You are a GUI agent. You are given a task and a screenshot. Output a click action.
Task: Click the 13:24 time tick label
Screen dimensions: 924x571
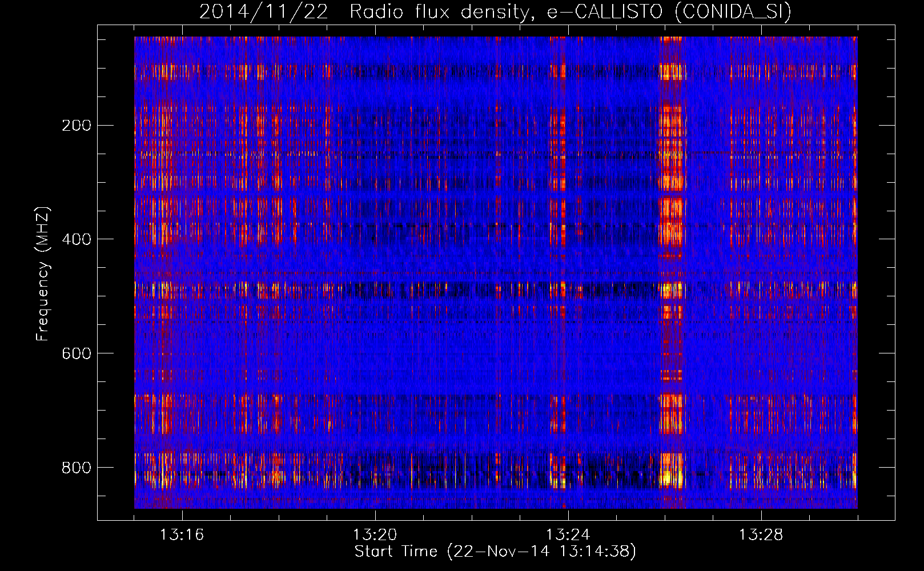pyautogui.click(x=568, y=535)
